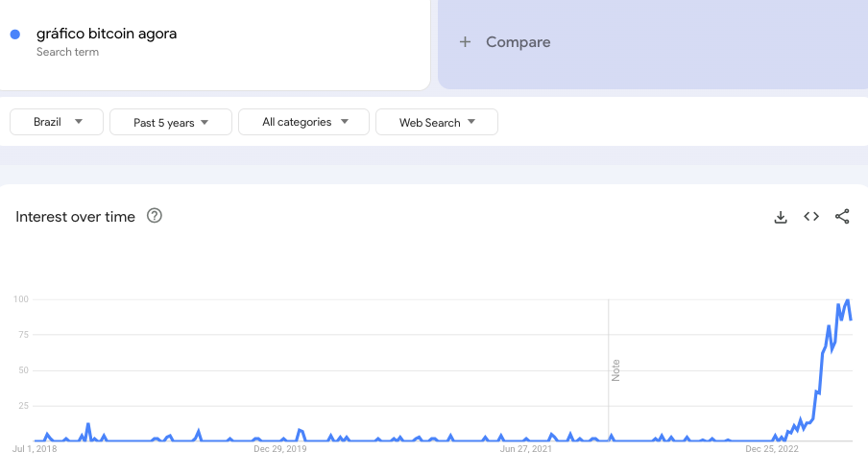Open the All categories dropdown

303,122
